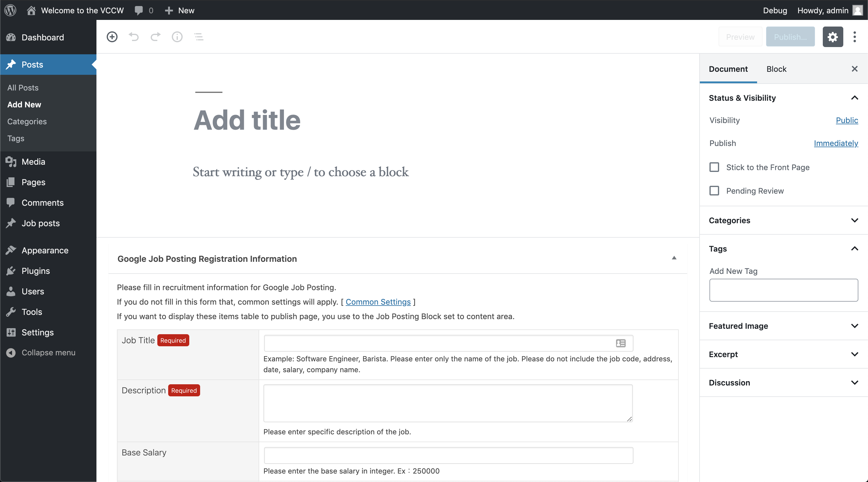This screenshot has height=482, width=868.
Task: Open the settings gear icon
Action: coord(832,37)
